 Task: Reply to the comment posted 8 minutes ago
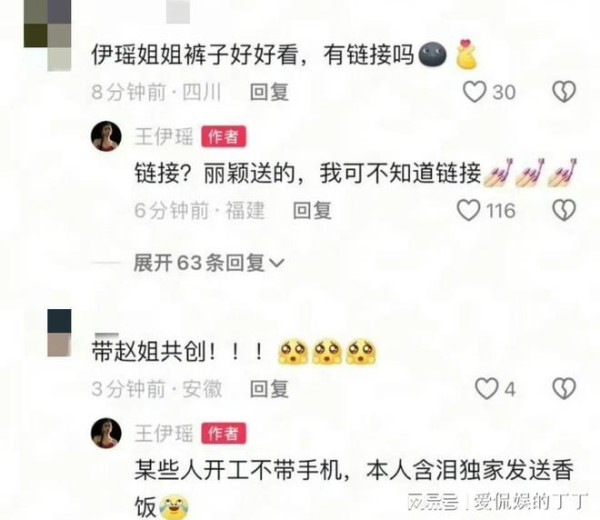pos(269,92)
